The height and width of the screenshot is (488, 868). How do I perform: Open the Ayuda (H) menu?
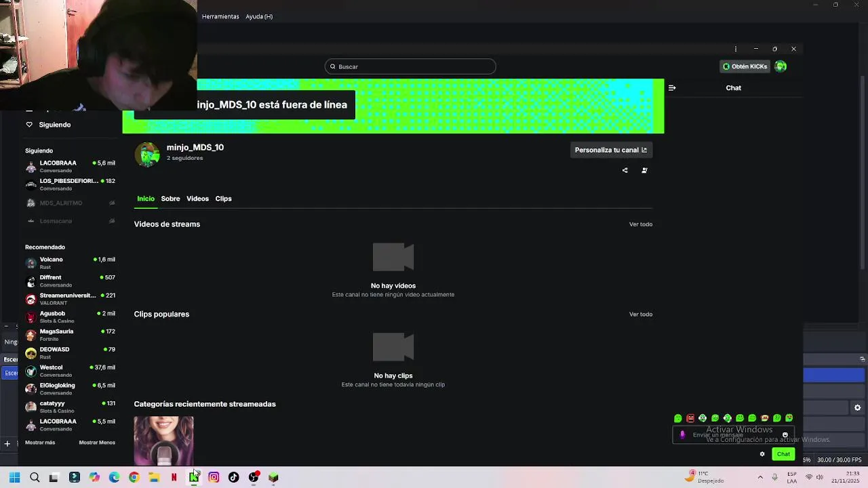pyautogui.click(x=259, y=16)
